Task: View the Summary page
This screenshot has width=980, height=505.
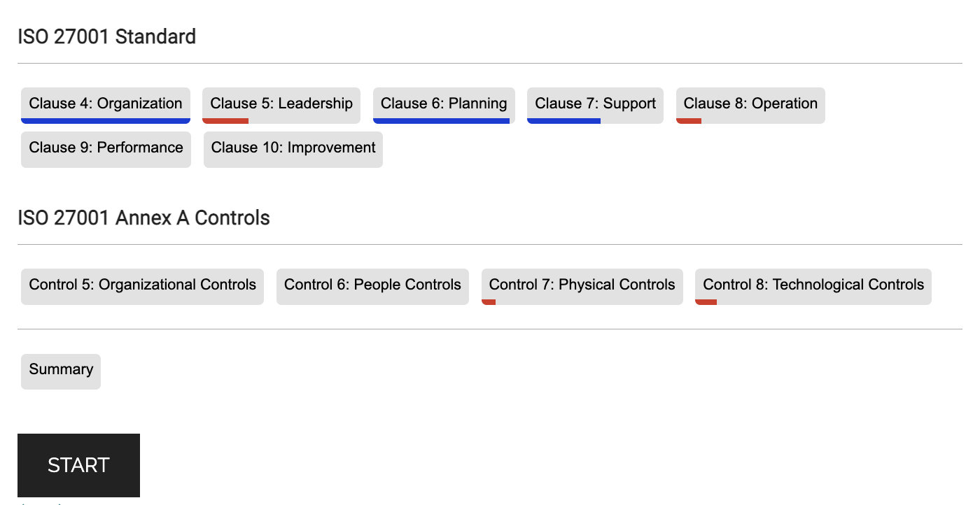Action: [61, 371]
